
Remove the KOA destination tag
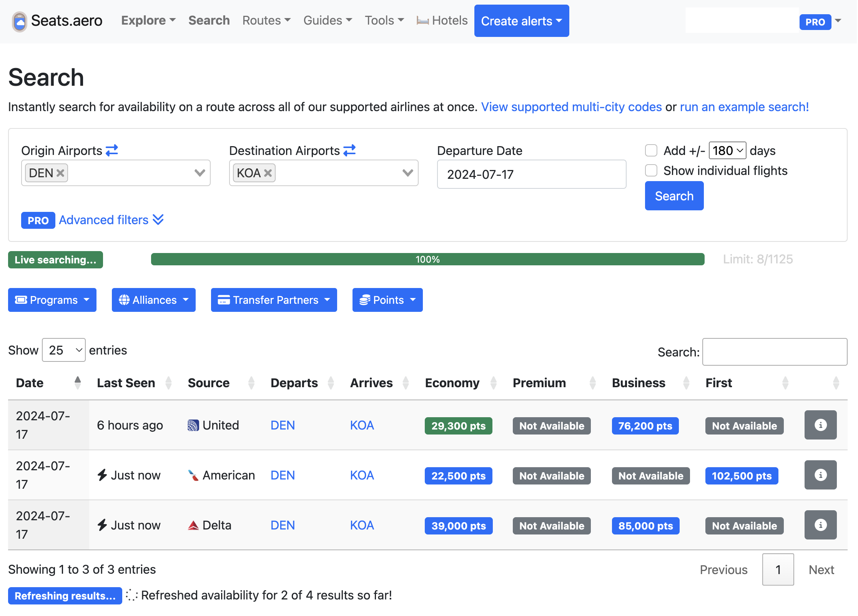pos(268,173)
